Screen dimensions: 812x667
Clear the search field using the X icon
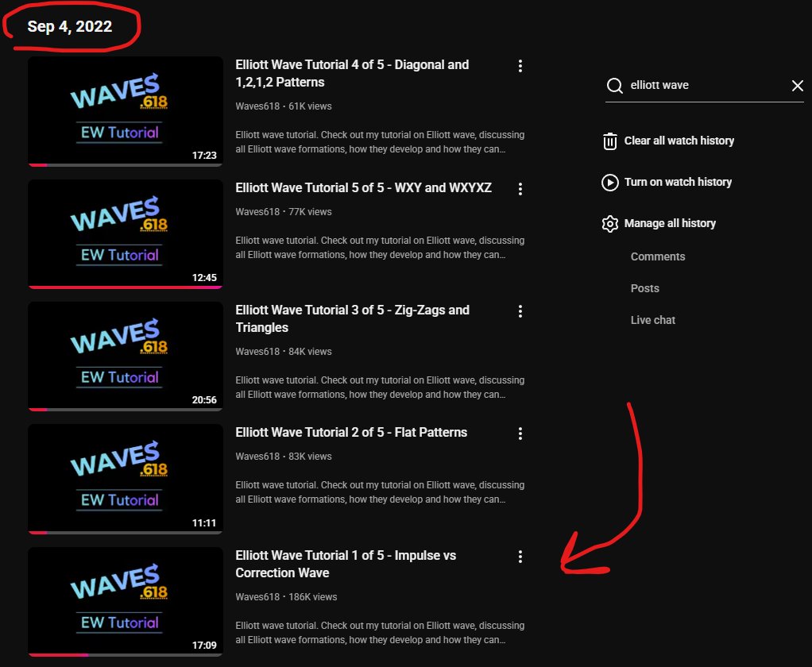click(x=798, y=85)
